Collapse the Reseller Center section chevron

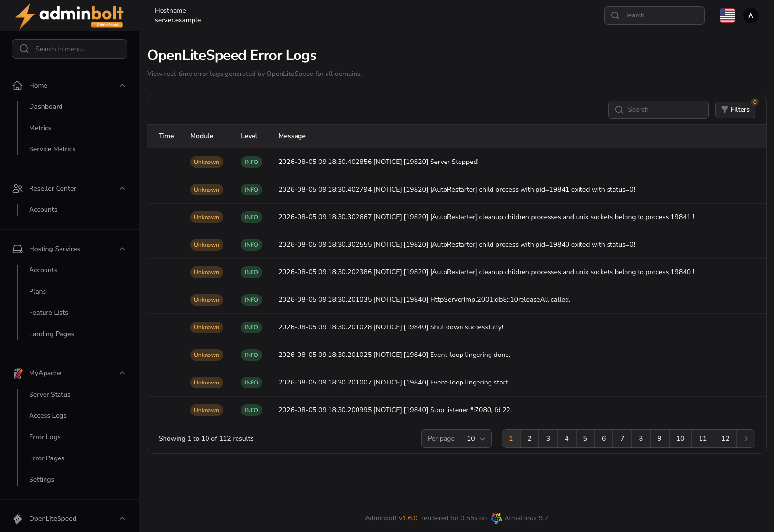pyautogui.click(x=122, y=189)
